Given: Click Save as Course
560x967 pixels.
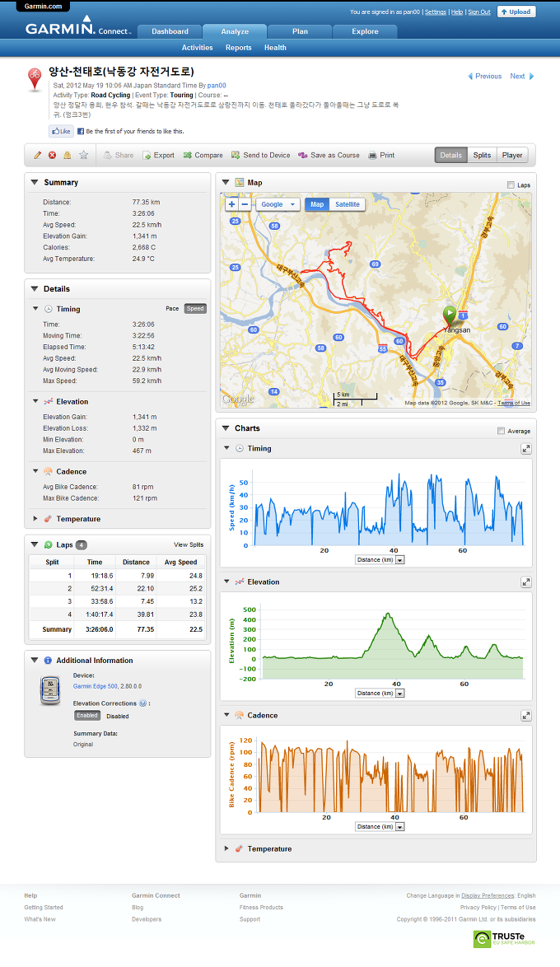Looking at the screenshot, I should [329, 156].
